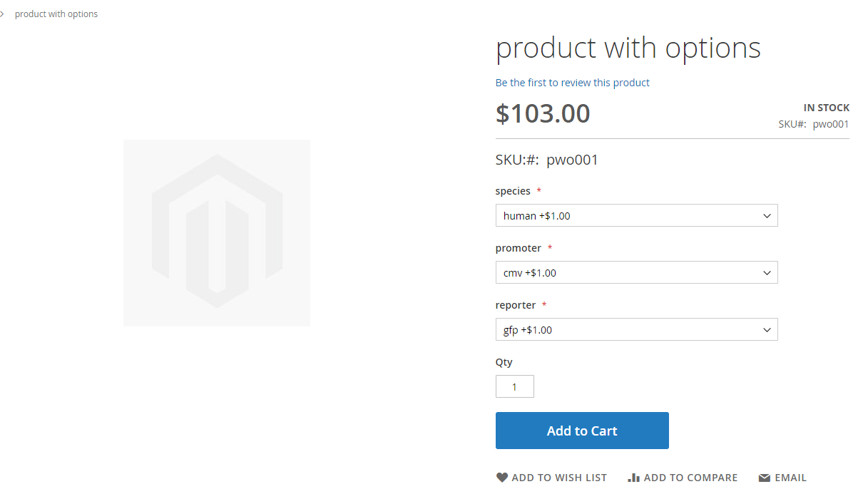This screenshot has width=868, height=494.
Task: Open the promoter dropdown showing cmv
Action: tap(636, 272)
